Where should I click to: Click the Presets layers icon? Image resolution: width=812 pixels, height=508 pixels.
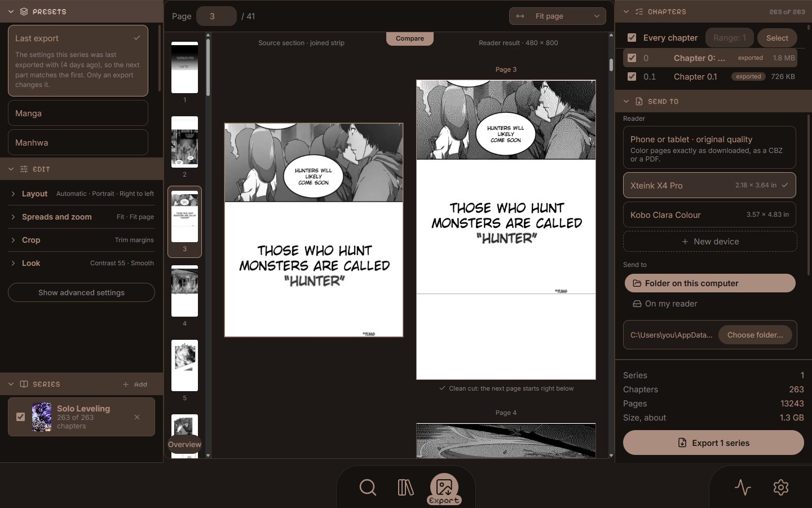coord(24,11)
